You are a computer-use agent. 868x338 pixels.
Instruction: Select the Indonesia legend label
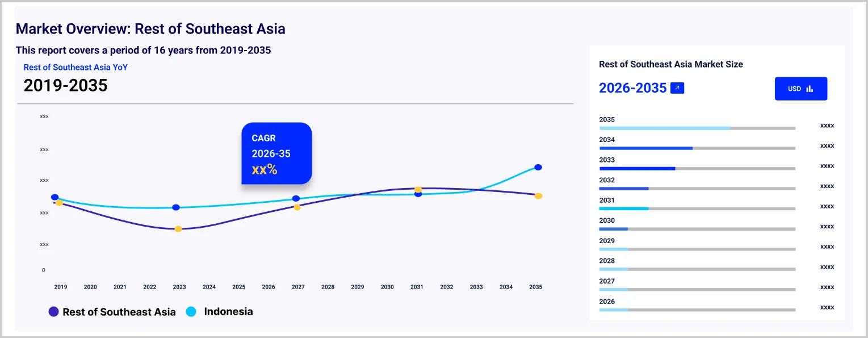228,311
